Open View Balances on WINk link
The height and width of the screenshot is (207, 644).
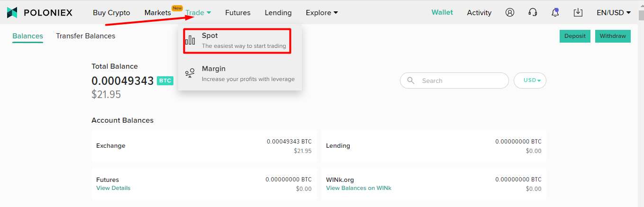pyautogui.click(x=359, y=188)
